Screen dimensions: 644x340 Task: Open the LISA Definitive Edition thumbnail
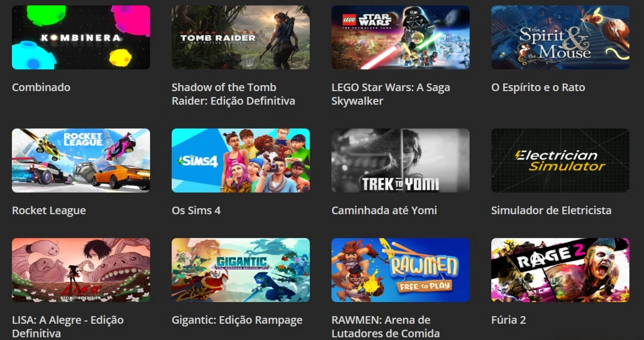pos(81,270)
